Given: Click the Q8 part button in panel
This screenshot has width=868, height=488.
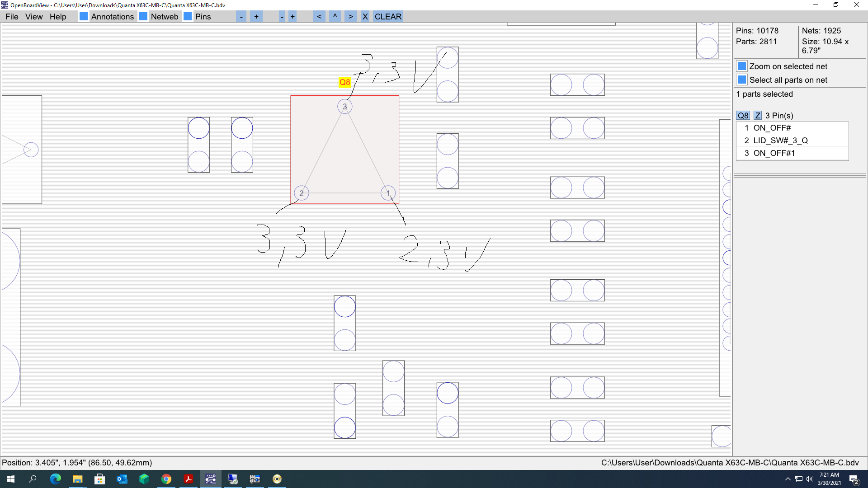Looking at the screenshot, I should (x=743, y=116).
